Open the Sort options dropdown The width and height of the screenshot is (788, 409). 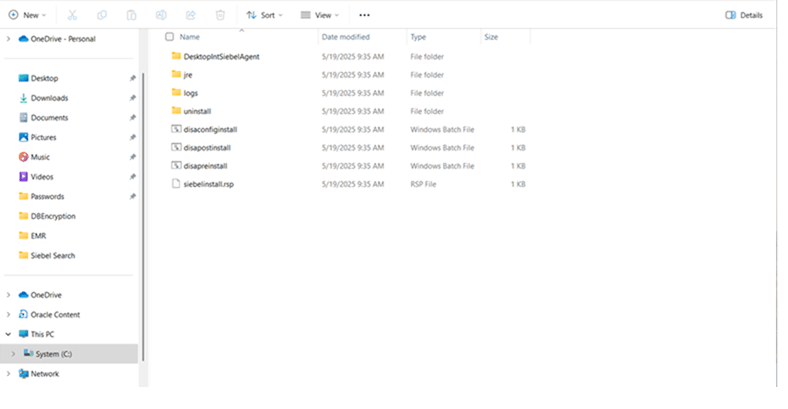click(264, 15)
